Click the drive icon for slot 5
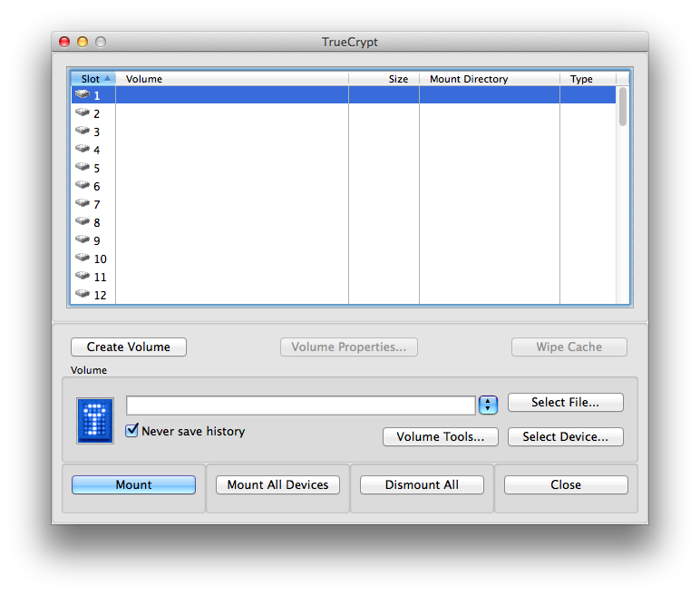 (x=83, y=167)
